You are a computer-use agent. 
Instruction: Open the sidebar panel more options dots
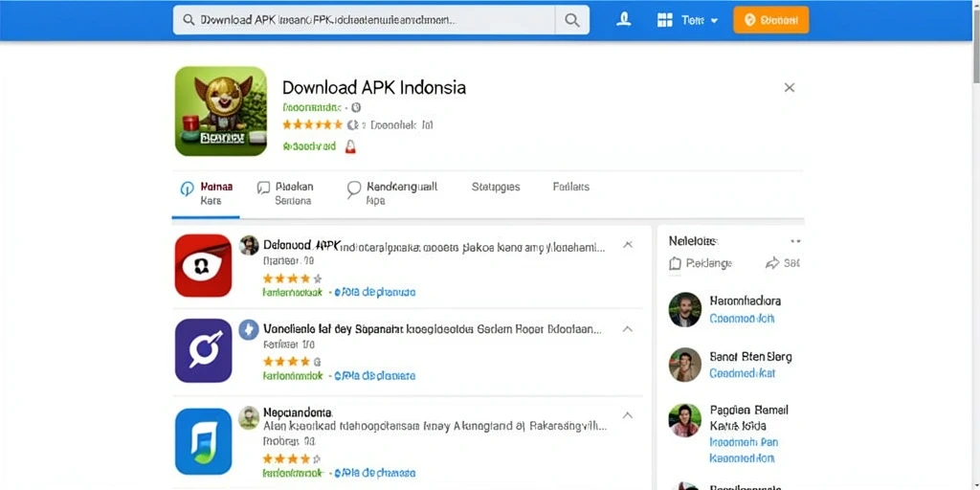tap(795, 240)
